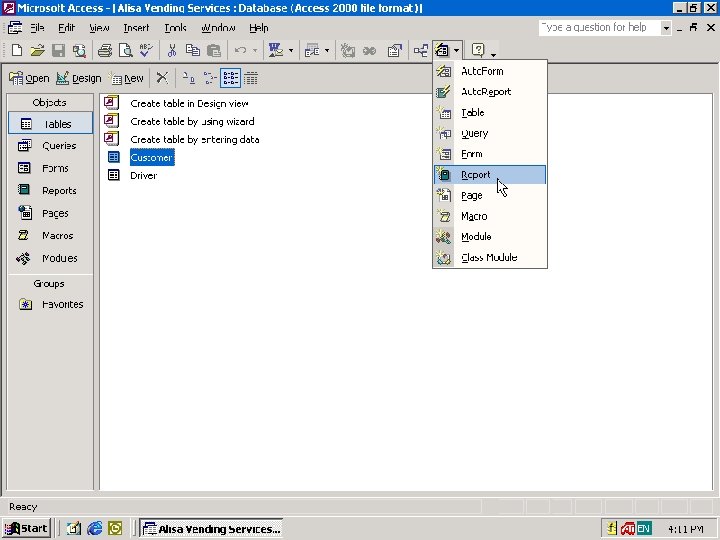
Task: Switch to List view
Action: click(230, 78)
